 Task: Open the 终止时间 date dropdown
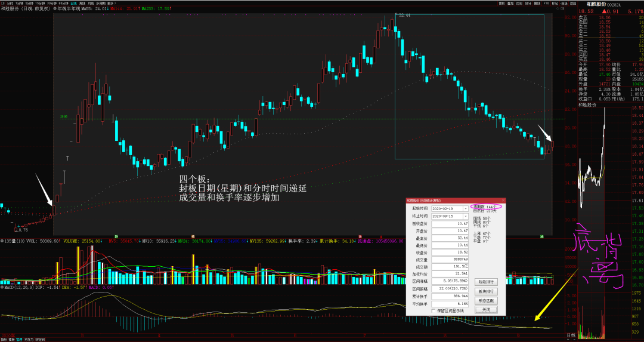pos(465,216)
